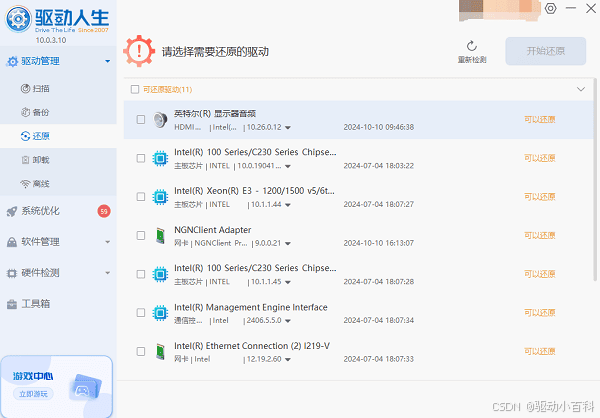The height and width of the screenshot is (418, 600).
Task: Click 可以还原 for Management Engine Interface
Action: coord(540,313)
